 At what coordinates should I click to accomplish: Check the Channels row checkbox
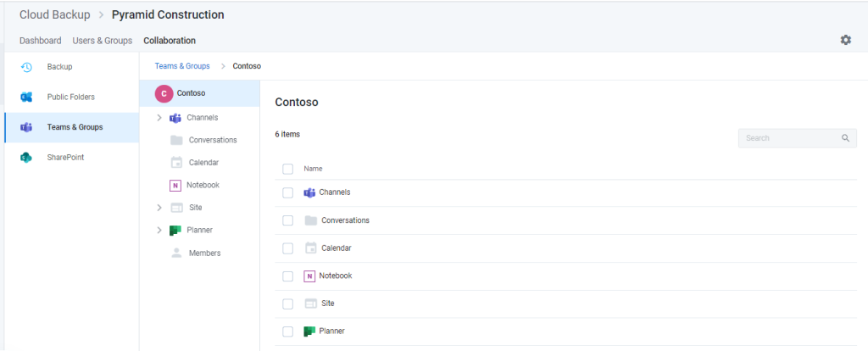click(288, 192)
